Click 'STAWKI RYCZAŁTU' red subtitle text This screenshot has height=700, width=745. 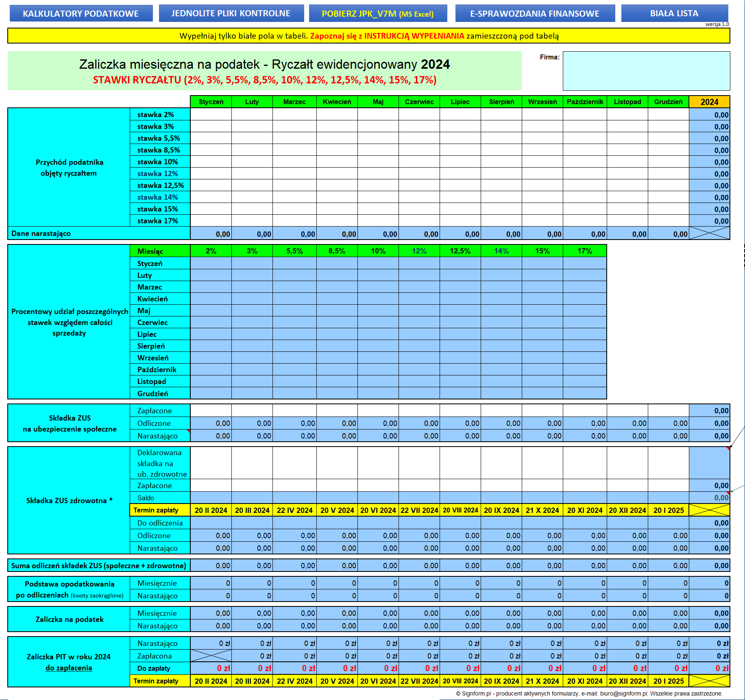[265, 80]
